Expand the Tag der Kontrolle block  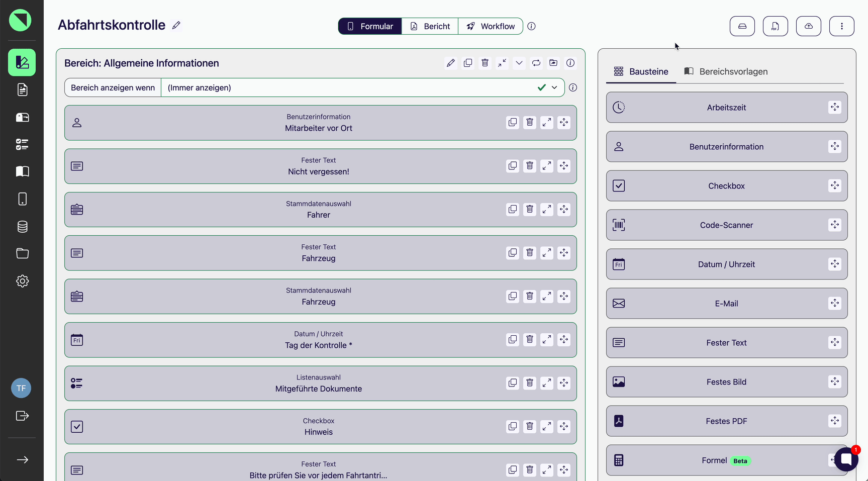point(547,340)
